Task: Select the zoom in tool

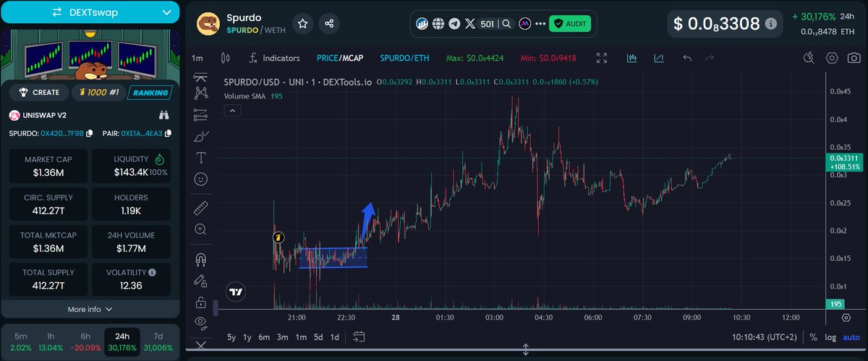Action: tap(201, 229)
